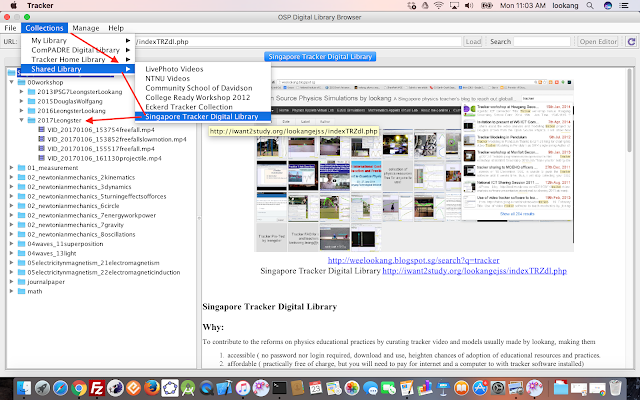
Task: Open Notification Center icon in menu bar
Action: [x=624, y=5]
